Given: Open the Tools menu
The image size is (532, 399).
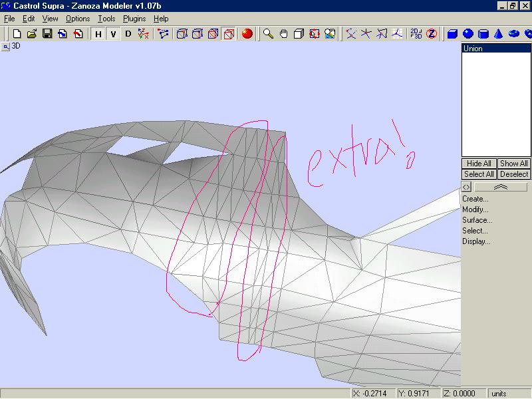Looking at the screenshot, I should (x=106, y=19).
